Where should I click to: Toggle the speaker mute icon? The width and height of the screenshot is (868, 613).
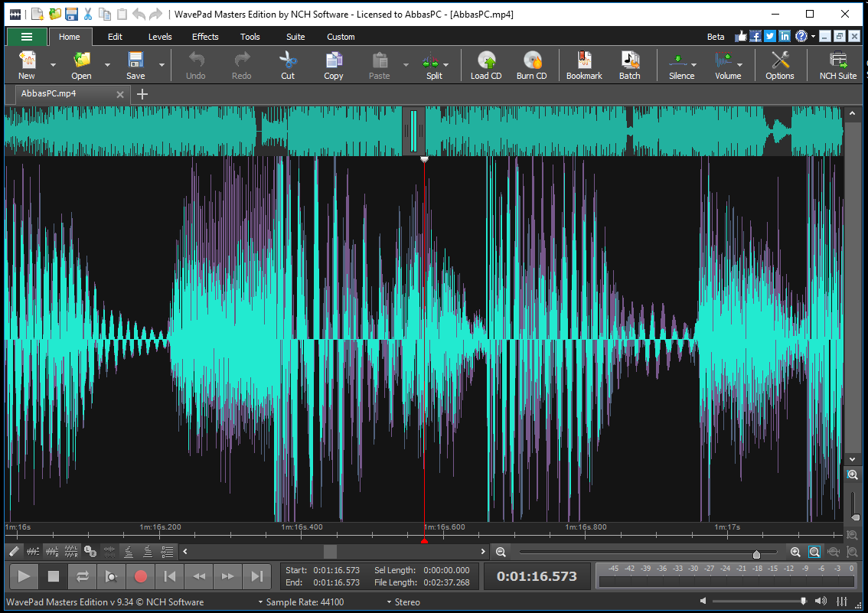pos(703,601)
